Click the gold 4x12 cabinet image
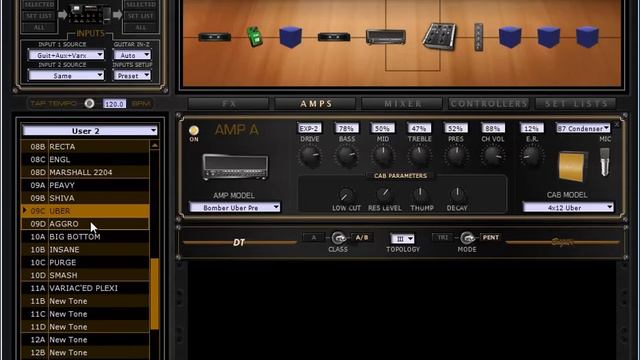This screenshot has height=360, width=640. 572,166
